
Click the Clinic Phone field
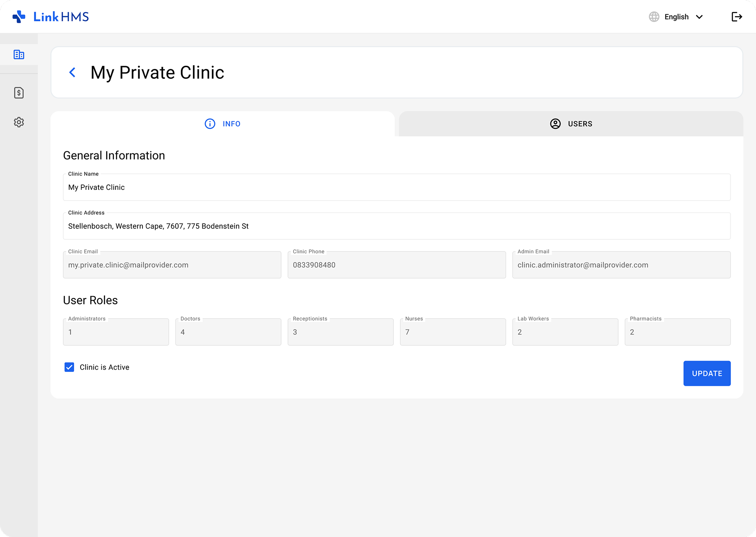(397, 265)
